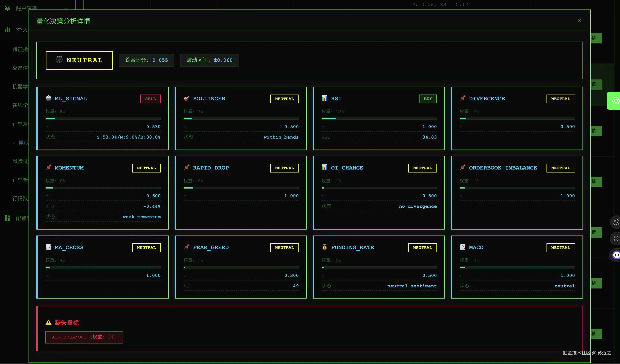The height and width of the screenshot is (364, 620).
Task: Click the green settings gear icon
Action: (x=615, y=101)
